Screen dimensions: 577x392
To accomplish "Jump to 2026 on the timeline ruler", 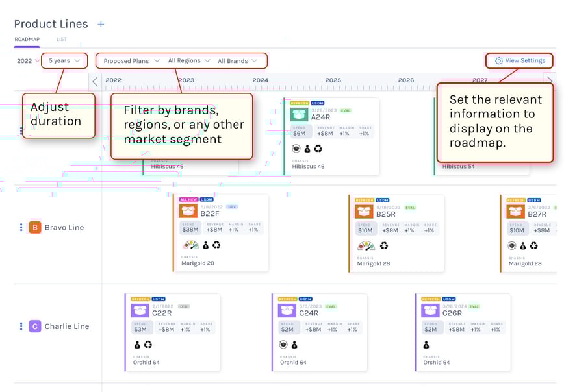I will coord(406,80).
